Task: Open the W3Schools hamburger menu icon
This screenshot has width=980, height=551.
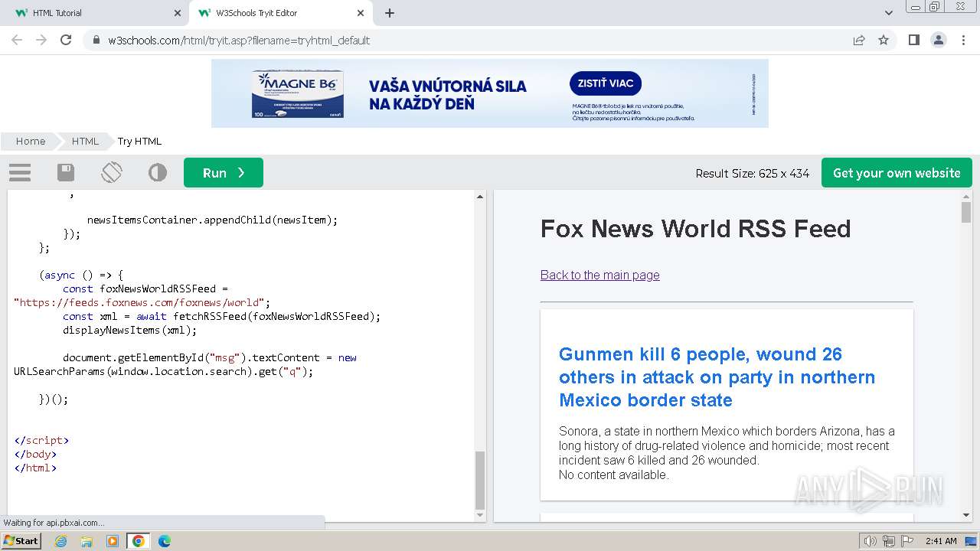Action: (x=20, y=172)
